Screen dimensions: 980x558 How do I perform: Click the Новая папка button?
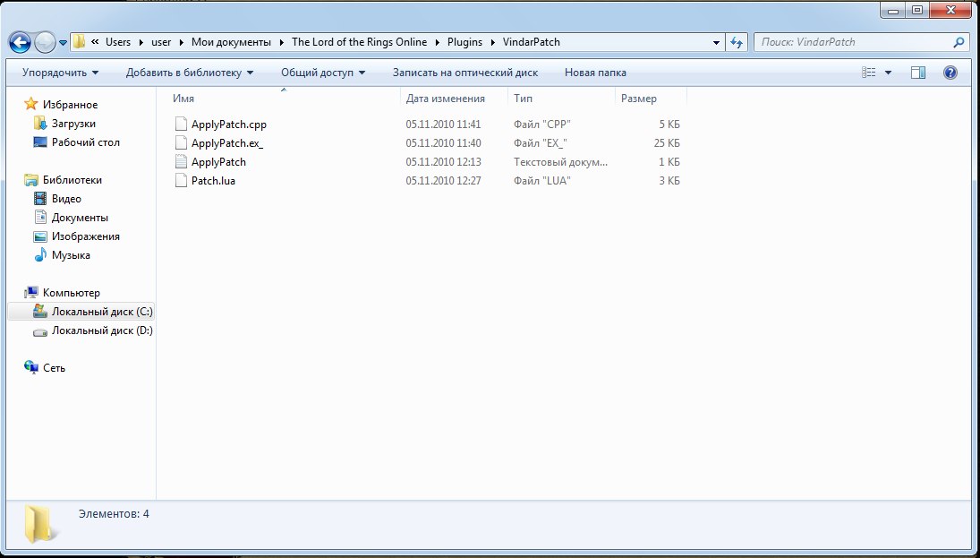tap(595, 73)
